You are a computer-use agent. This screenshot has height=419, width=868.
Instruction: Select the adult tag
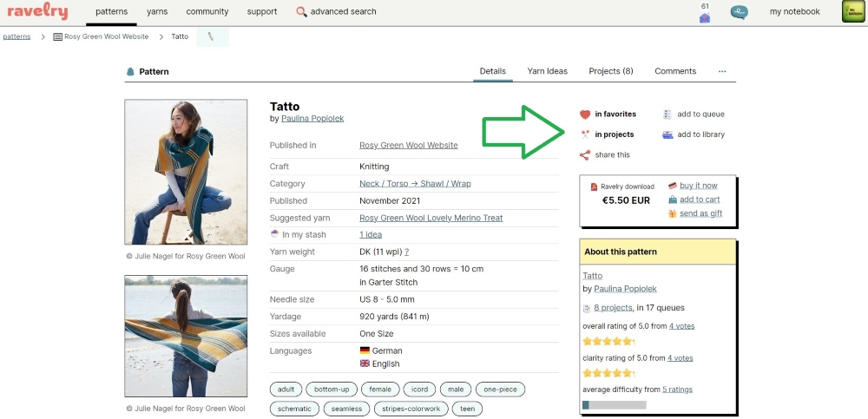pos(286,390)
